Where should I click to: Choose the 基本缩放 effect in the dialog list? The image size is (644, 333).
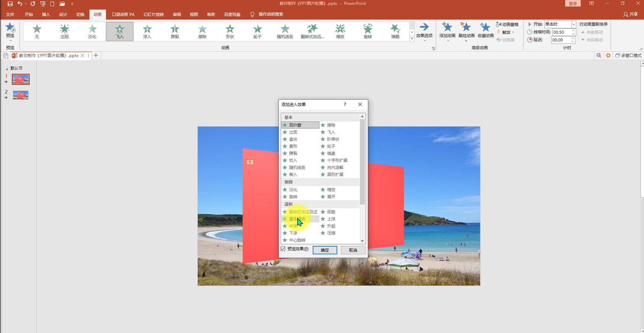[300, 219]
